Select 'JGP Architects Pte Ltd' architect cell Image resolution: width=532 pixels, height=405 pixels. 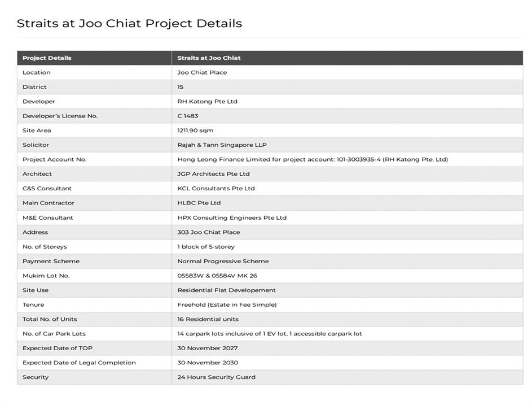(213, 174)
